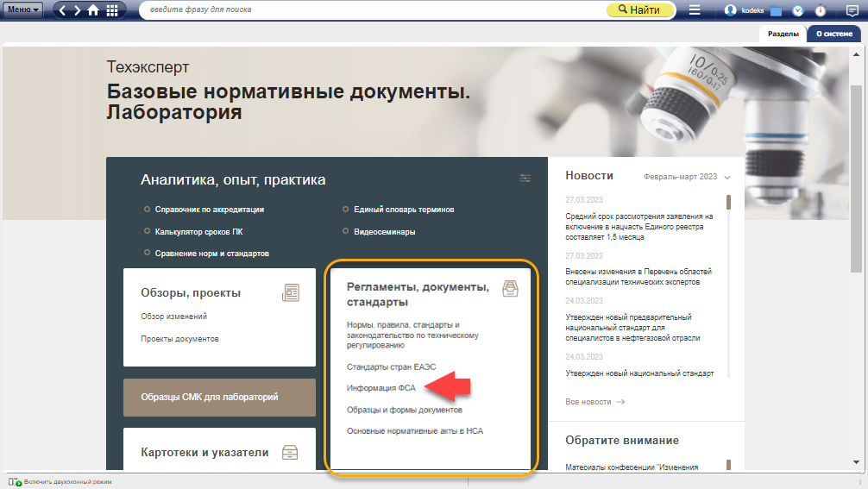Open the history clock icon
This screenshot has height=489, width=868.
click(798, 10)
